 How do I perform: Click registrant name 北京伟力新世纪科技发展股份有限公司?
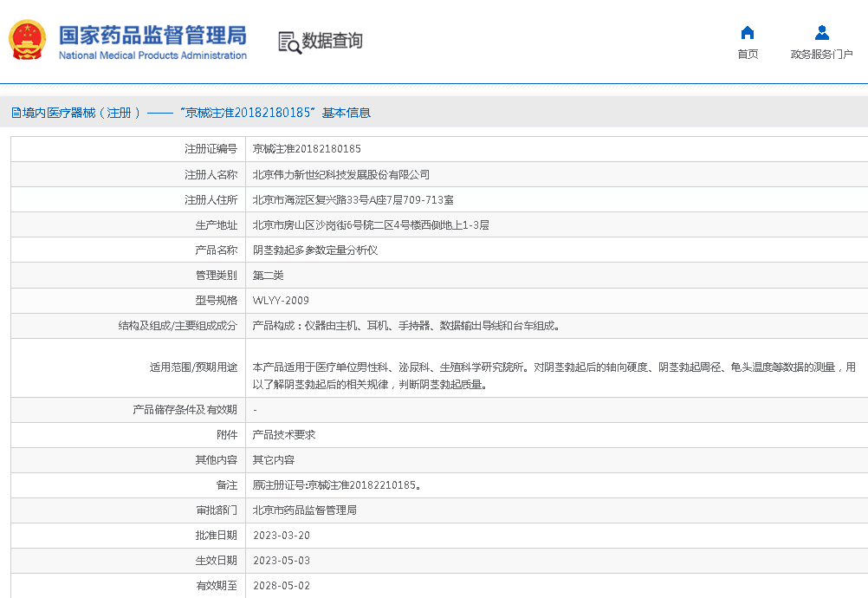pyautogui.click(x=340, y=175)
